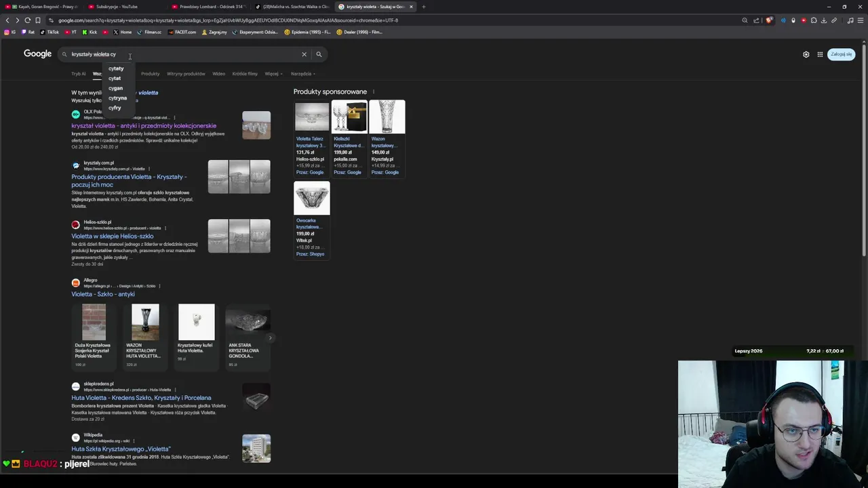Click the browser forward arrow
868x488 pixels.
pyautogui.click(x=17, y=20)
